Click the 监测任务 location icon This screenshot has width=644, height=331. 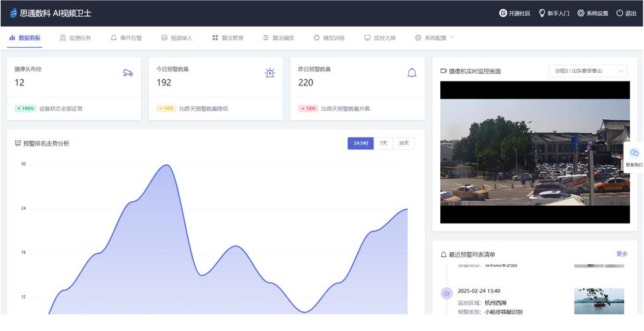[x=63, y=38]
